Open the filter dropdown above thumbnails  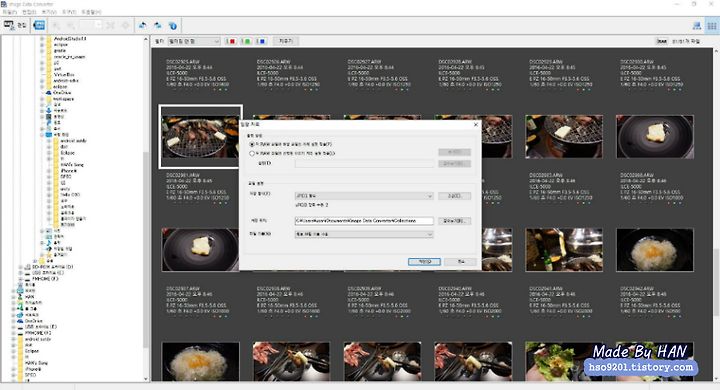194,41
